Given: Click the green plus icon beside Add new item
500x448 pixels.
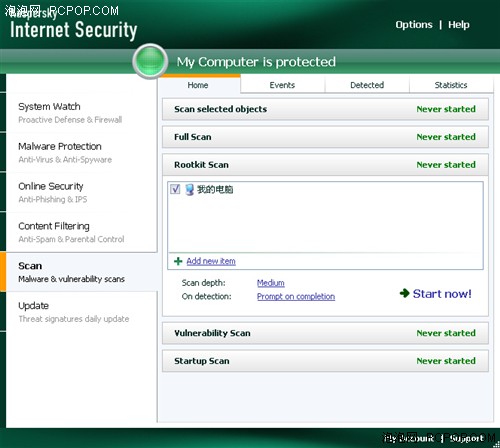Looking at the screenshot, I should pos(178,261).
